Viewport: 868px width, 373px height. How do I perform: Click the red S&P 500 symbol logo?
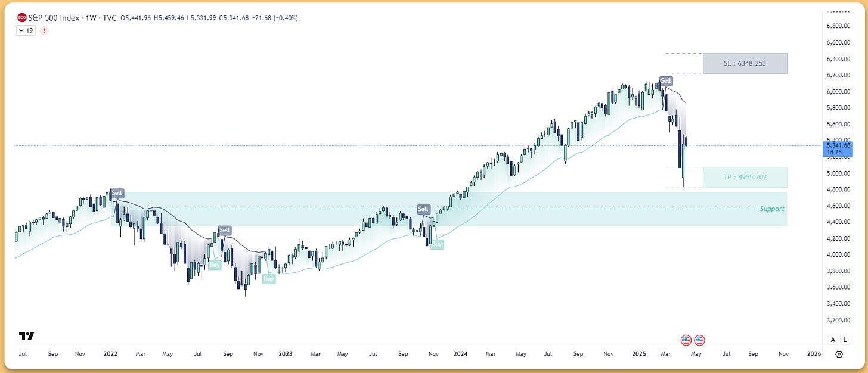click(22, 18)
